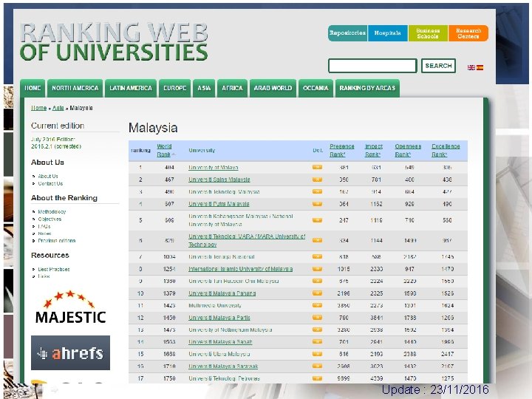Viewport: 532px width, 399px height.
Task: Click the Search button
Action: [x=438, y=66]
